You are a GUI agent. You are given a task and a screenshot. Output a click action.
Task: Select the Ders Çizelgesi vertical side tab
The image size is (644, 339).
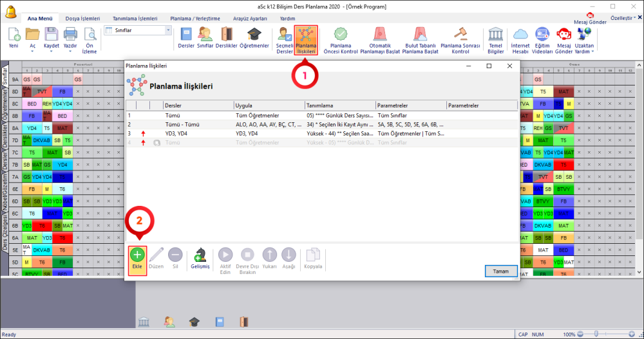[x=5, y=232]
